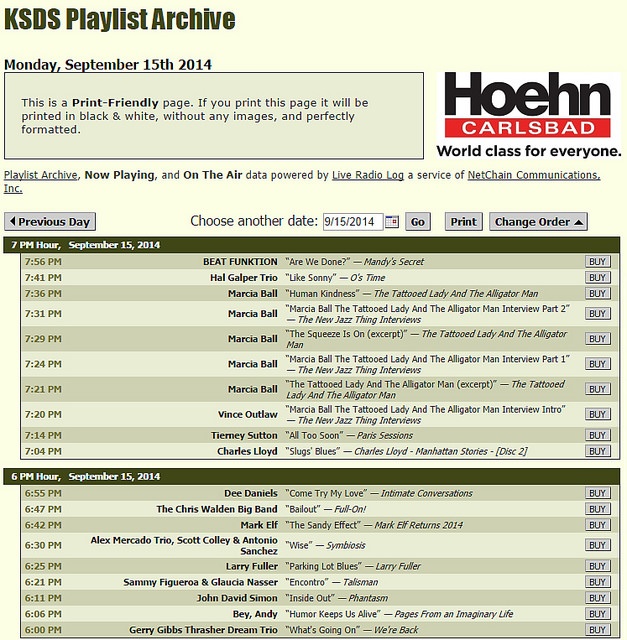Click the "7 PM Hour, September 15, 2014" header

312,245
